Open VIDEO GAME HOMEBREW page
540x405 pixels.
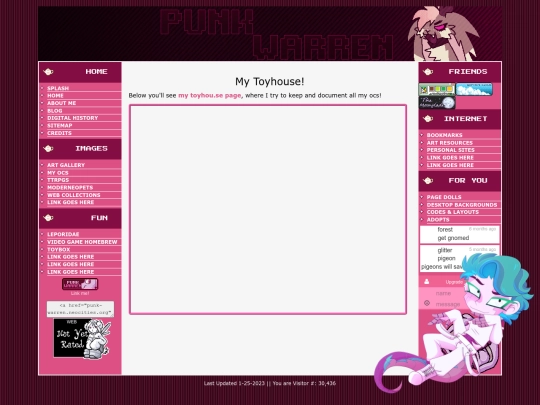coord(82,242)
